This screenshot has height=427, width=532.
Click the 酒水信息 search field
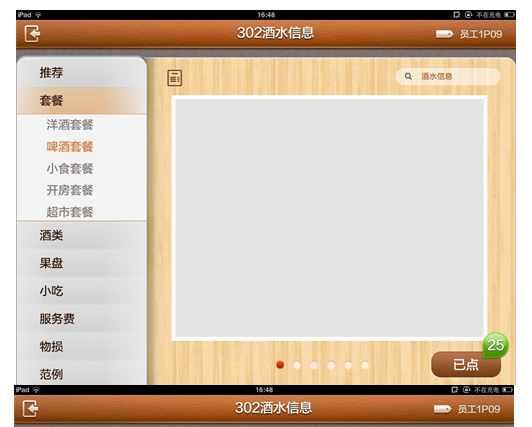(448, 76)
